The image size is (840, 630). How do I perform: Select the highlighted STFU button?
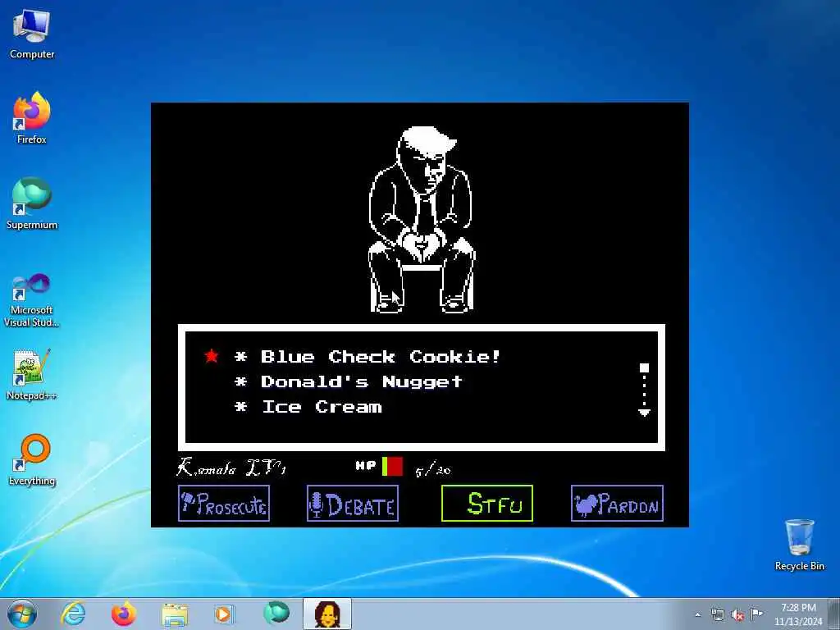(487, 503)
